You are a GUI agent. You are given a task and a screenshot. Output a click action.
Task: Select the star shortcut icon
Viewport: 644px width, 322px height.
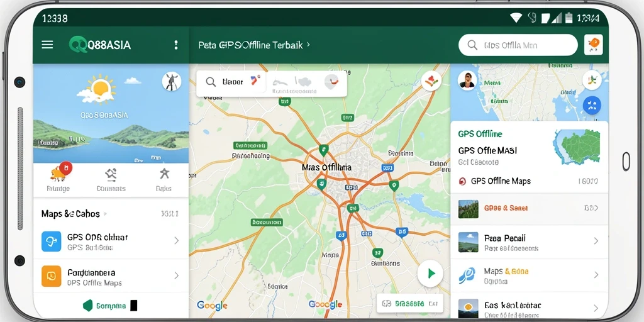pyautogui.click(x=164, y=174)
